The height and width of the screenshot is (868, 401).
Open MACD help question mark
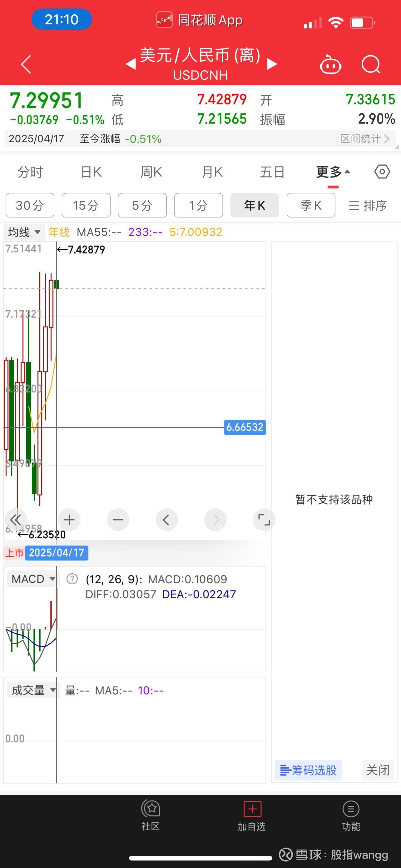72,579
